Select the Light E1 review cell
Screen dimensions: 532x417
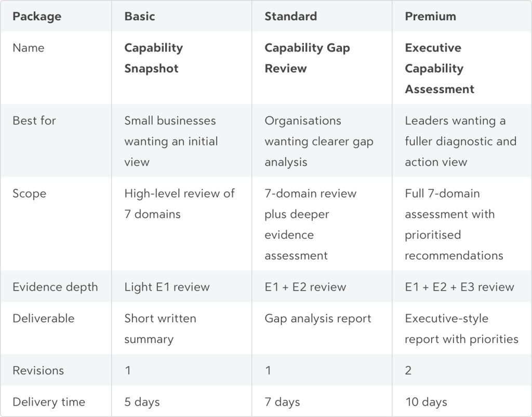167,287
